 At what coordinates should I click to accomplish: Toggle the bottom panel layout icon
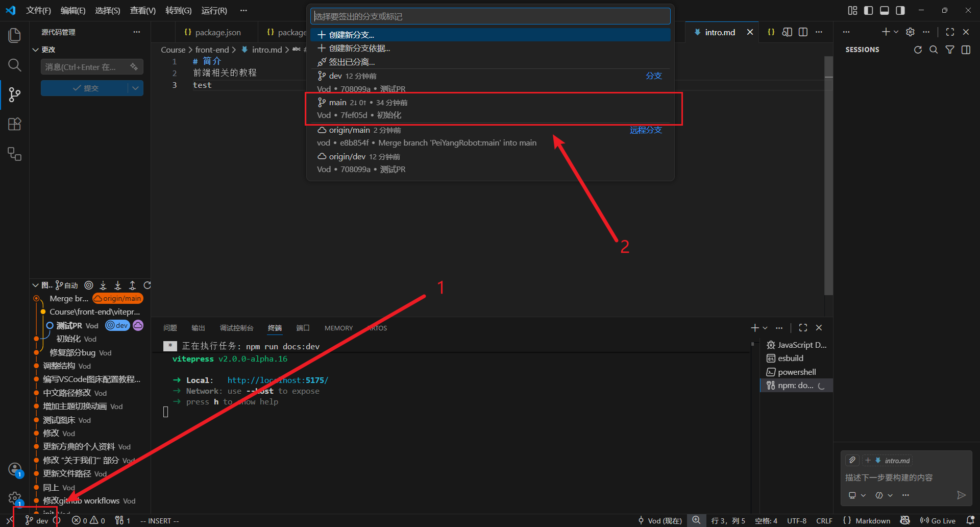tap(885, 10)
